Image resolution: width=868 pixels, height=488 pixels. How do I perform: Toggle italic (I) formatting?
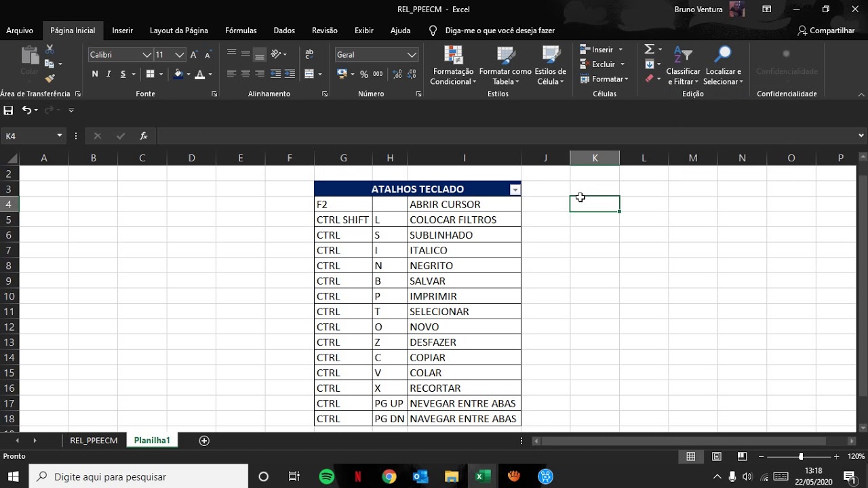pos(108,74)
